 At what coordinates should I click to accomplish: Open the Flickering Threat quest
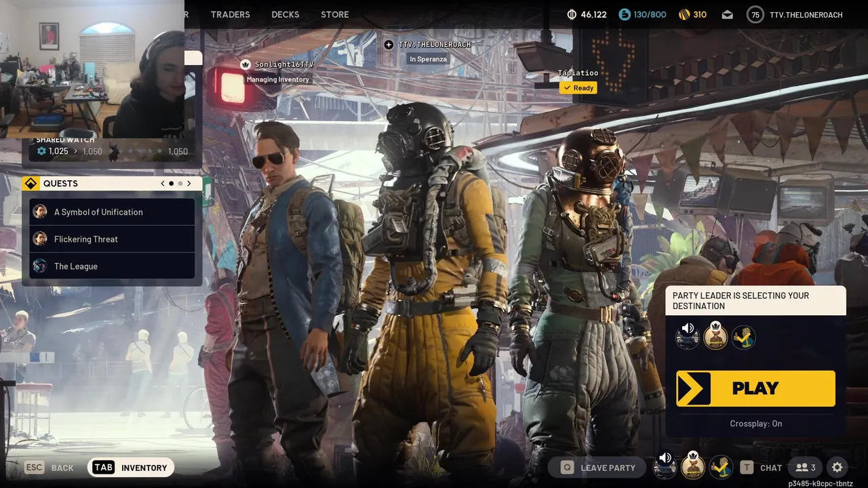[112, 239]
